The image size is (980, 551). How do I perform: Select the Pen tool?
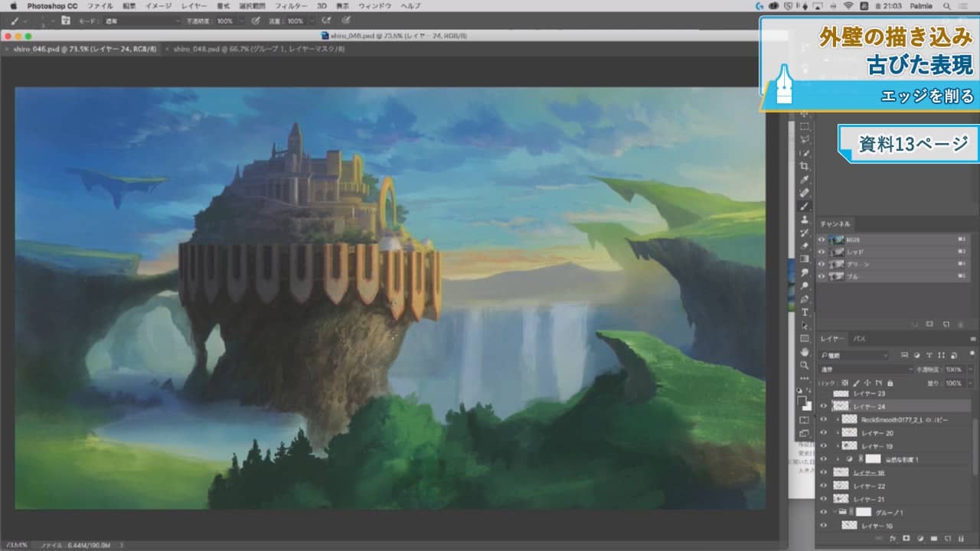(805, 298)
